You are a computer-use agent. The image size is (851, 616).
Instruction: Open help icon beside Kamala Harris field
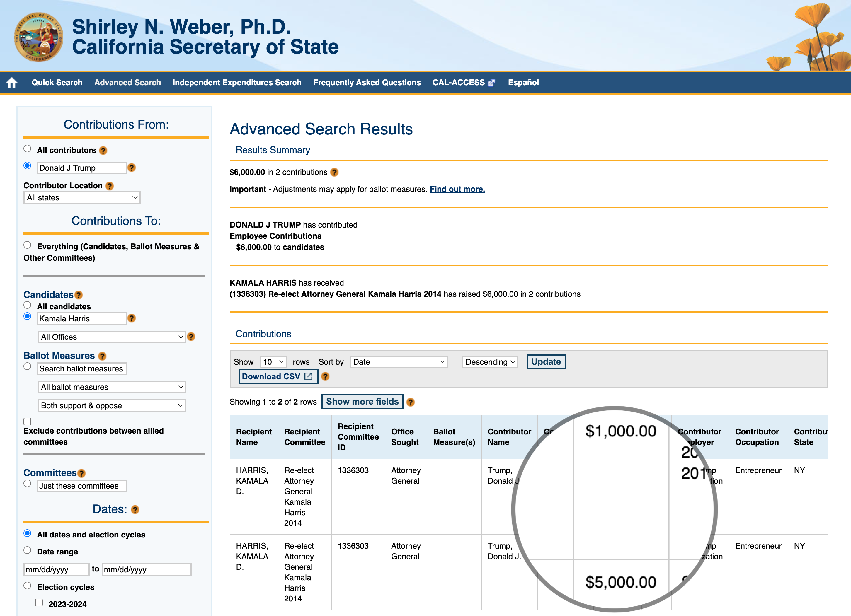(132, 318)
